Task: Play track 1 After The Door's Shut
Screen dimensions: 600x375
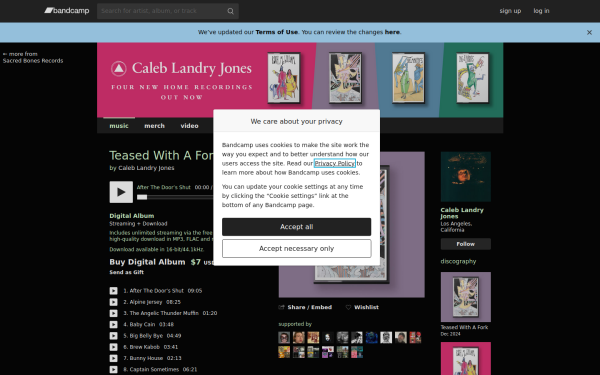Action: [x=114, y=291]
